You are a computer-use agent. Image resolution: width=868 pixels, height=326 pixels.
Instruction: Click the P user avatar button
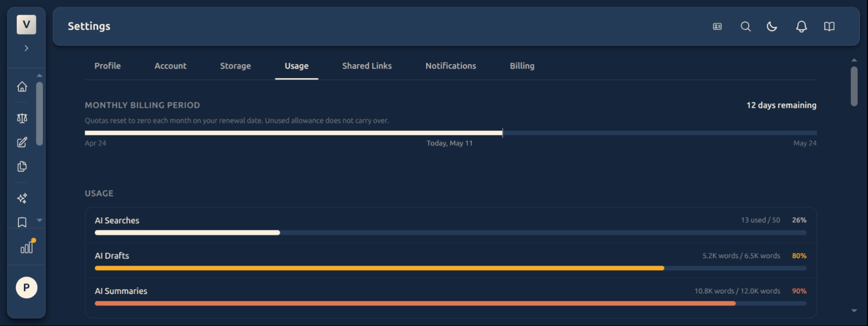26,287
